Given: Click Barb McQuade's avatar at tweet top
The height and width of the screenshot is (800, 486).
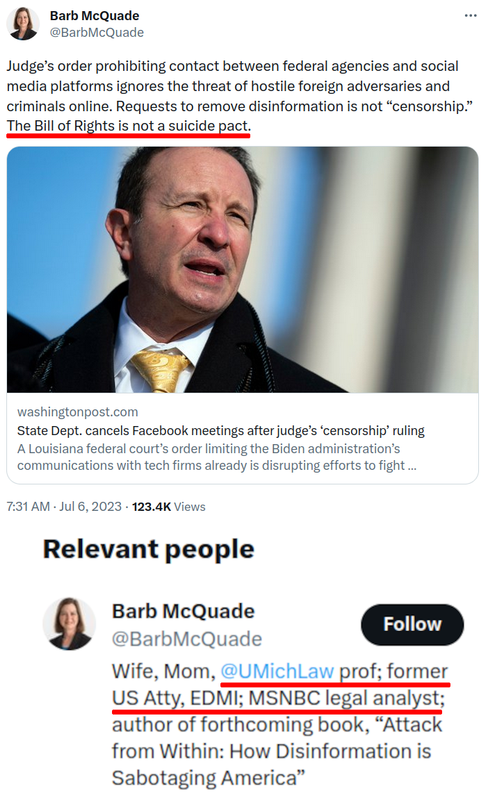Looking at the screenshot, I should click(23, 23).
